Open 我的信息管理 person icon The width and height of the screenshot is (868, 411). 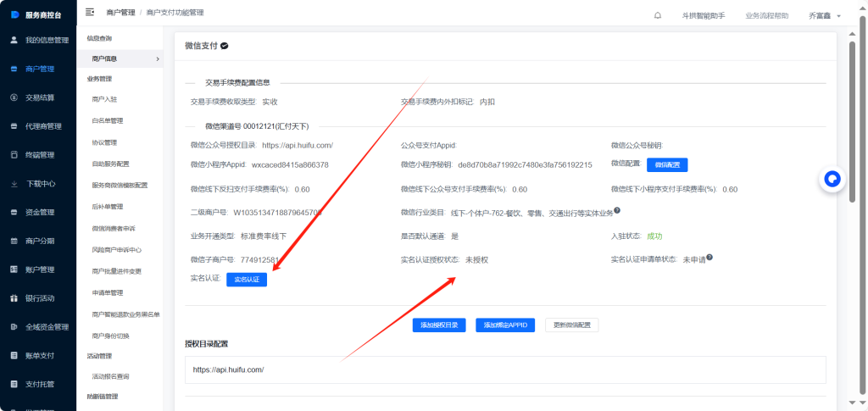(x=14, y=41)
